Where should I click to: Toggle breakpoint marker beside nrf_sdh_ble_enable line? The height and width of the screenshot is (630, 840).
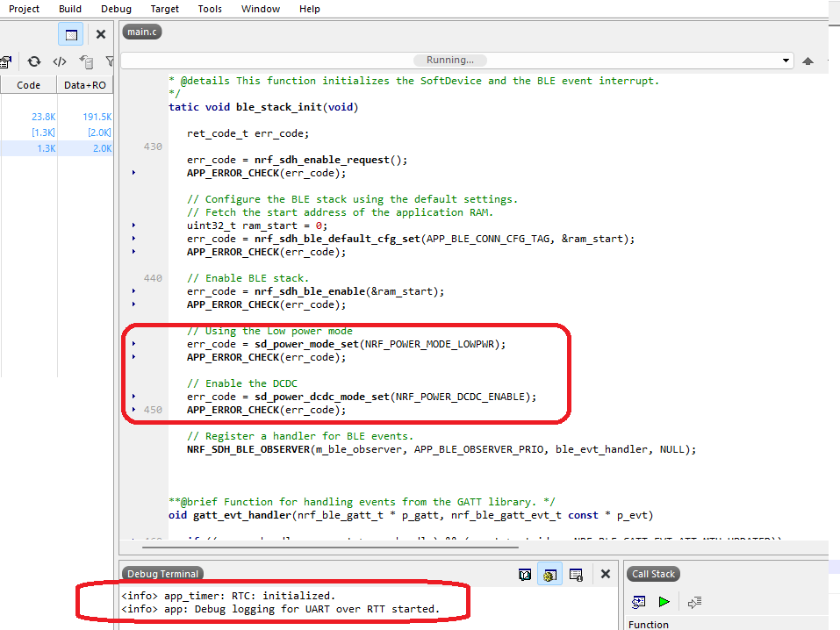[x=133, y=291]
